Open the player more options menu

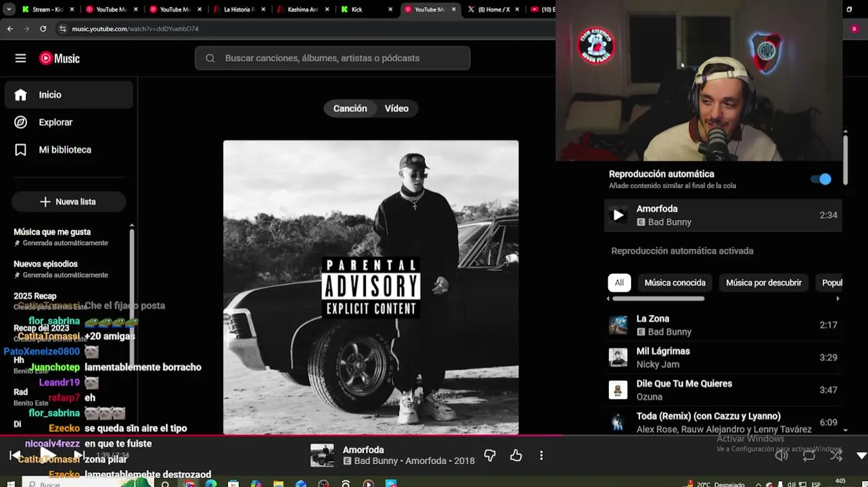click(x=541, y=455)
